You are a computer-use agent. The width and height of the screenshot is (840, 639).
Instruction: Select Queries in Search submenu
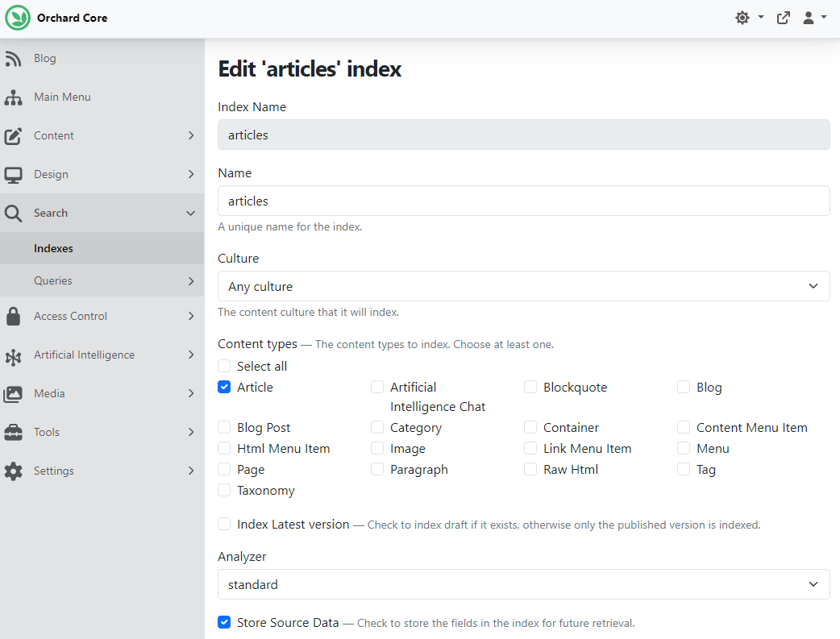102,280
